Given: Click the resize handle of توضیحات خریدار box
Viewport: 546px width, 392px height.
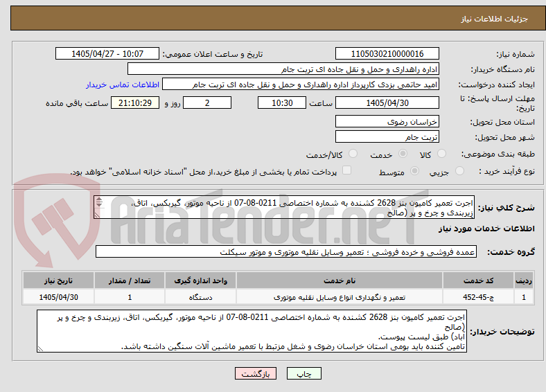Looking at the screenshot, I should click(40, 349).
